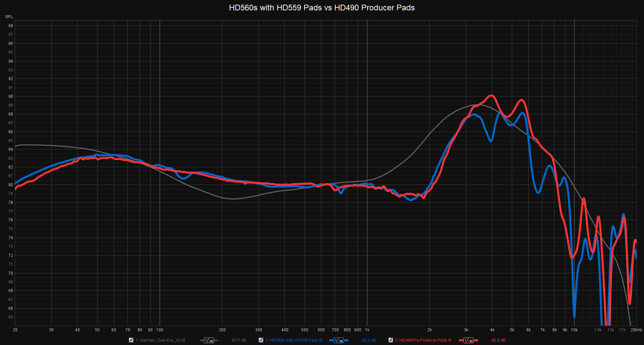
Task: Hide the HD490Pro Producer Pads R trace
Action: [x=391, y=340]
